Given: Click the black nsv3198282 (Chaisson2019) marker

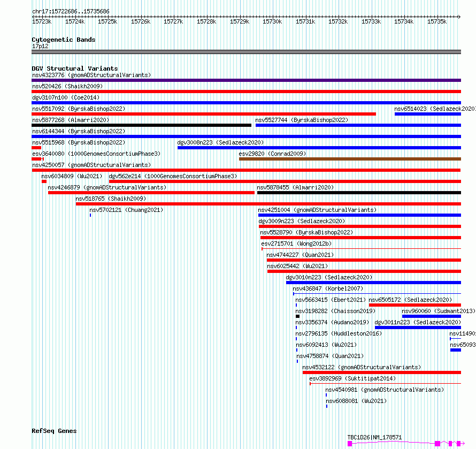Looking at the screenshot, I should point(297,316).
